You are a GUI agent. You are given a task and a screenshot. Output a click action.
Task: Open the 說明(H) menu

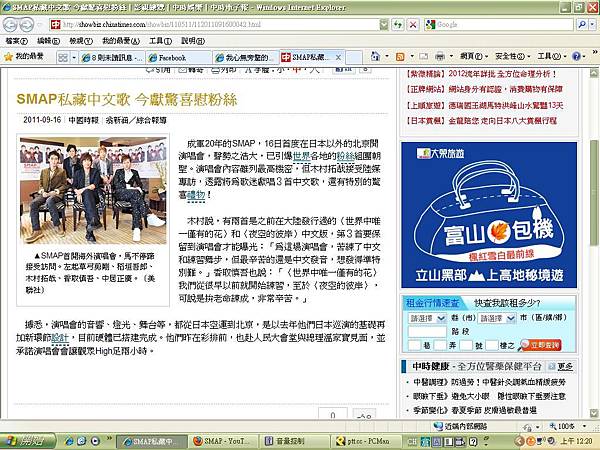pos(193,41)
